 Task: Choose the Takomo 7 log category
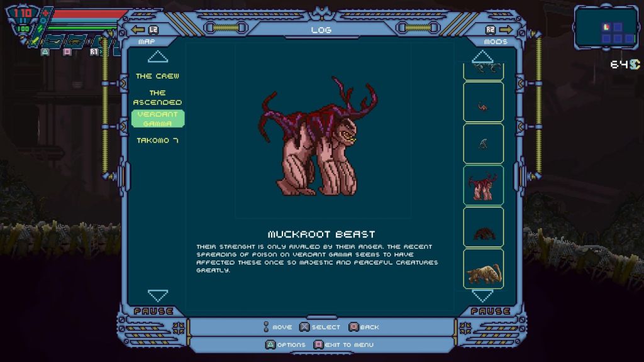point(157,140)
